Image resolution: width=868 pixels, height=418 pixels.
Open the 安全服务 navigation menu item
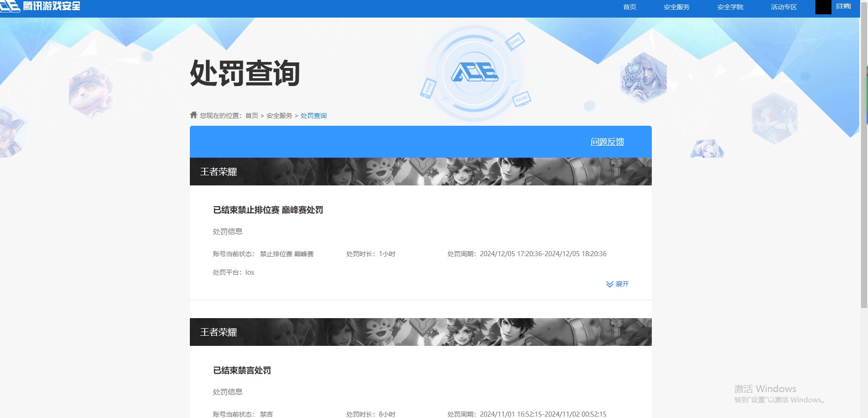pyautogui.click(x=676, y=7)
